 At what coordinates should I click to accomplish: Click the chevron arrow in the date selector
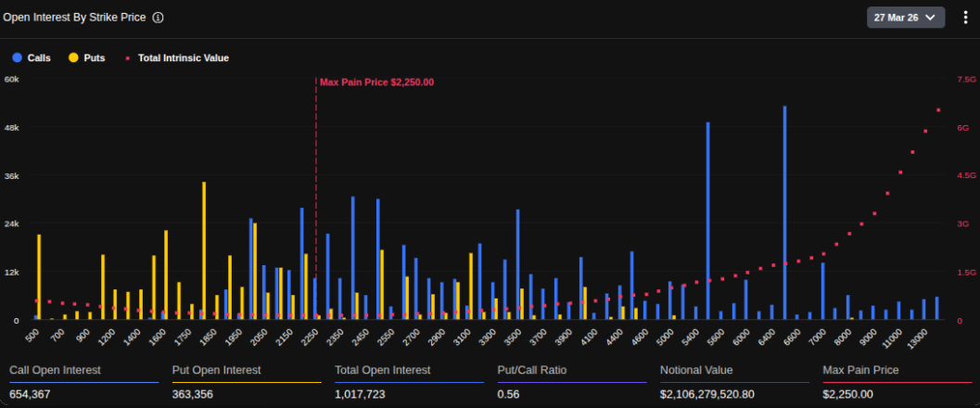[x=930, y=18]
